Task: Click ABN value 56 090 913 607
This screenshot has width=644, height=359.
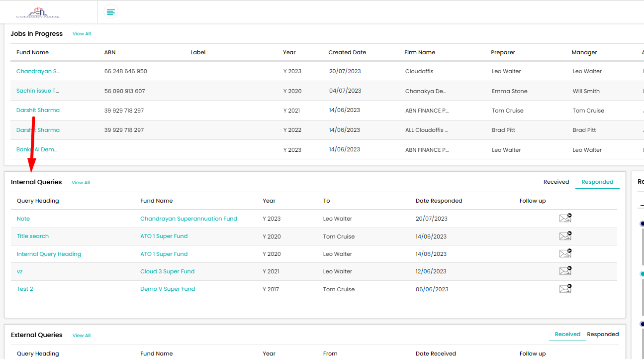Action: (125, 91)
